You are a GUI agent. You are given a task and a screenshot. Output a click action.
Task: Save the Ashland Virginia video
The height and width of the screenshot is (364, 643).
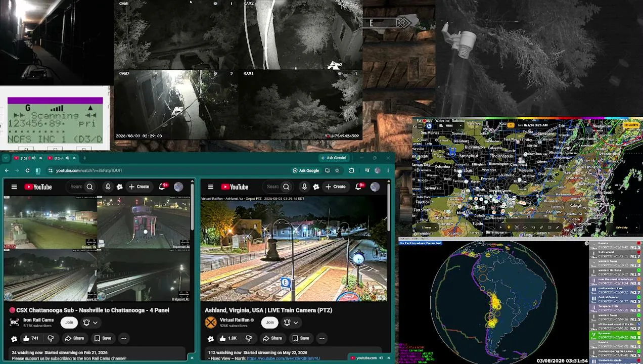tap(300, 338)
